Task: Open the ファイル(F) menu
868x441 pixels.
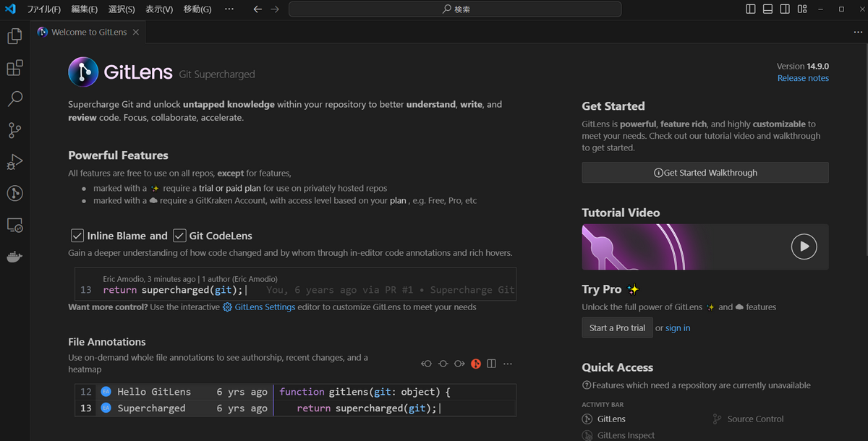Action: point(44,9)
